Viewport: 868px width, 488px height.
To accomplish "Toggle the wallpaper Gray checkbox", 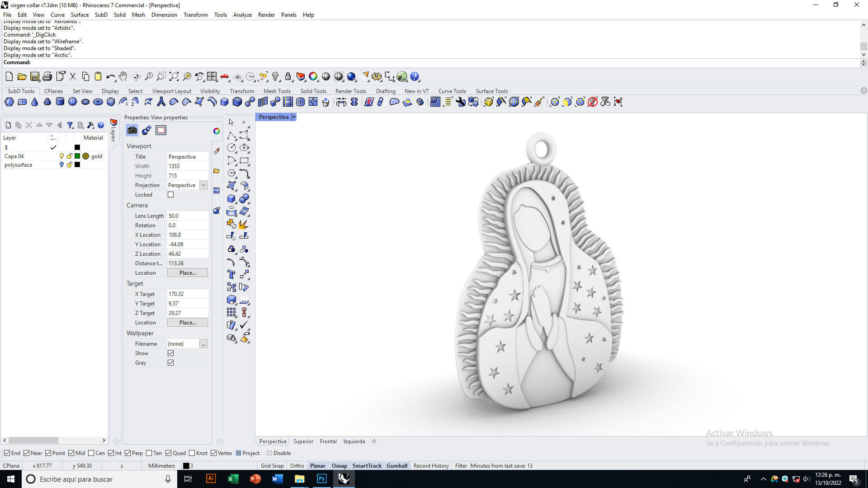I will tap(170, 363).
